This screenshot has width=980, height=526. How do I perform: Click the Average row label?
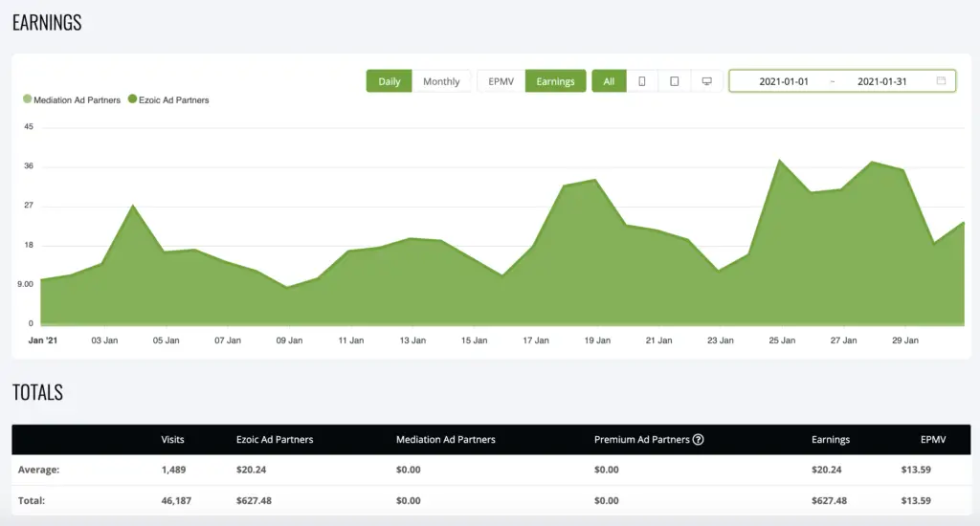(38, 470)
